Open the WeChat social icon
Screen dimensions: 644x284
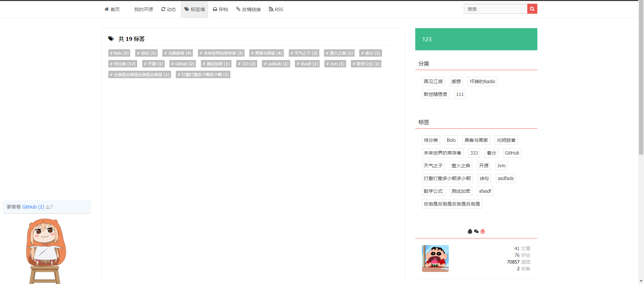tap(476, 231)
